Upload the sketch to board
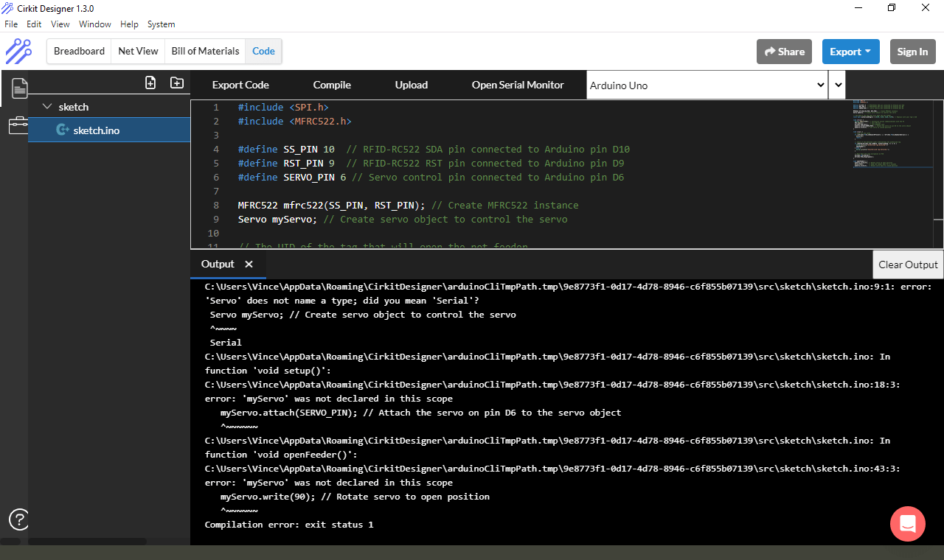 (412, 85)
